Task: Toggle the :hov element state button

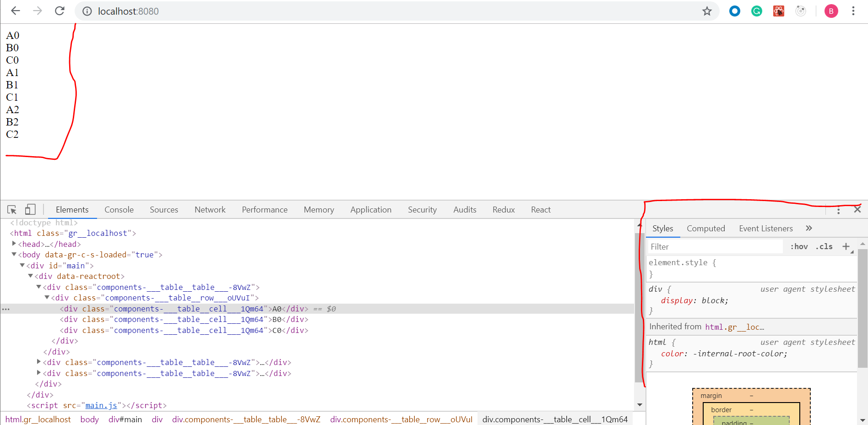Action: [x=799, y=247]
